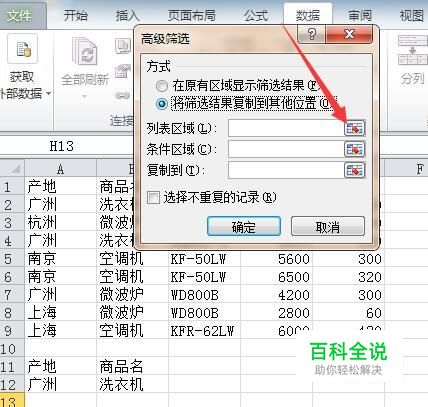Click the range picker icon for 条件区域
This screenshot has height=407, width=428.
[355, 149]
